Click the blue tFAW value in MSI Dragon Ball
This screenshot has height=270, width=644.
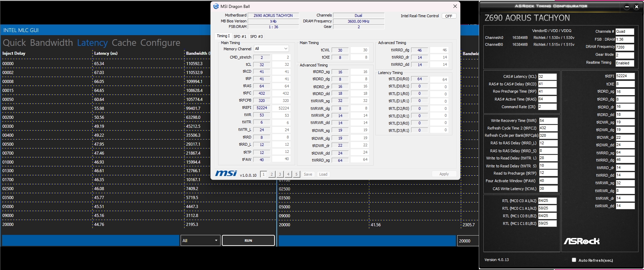click(262, 160)
